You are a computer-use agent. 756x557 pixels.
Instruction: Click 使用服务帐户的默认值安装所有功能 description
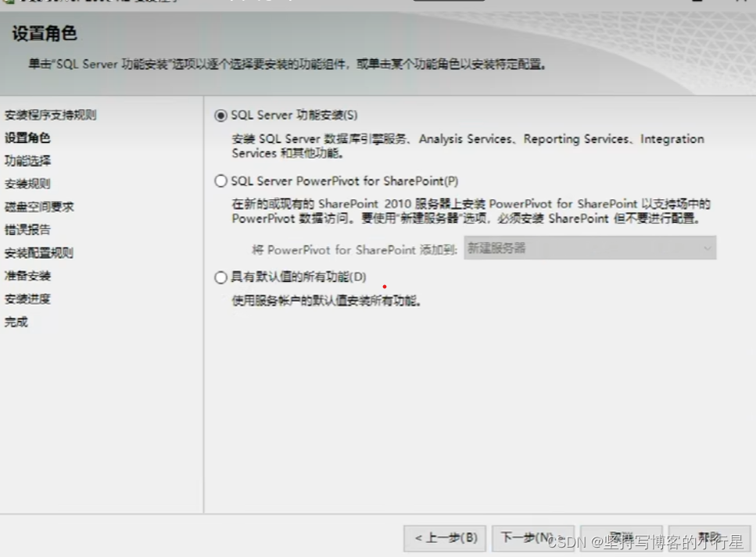point(327,301)
